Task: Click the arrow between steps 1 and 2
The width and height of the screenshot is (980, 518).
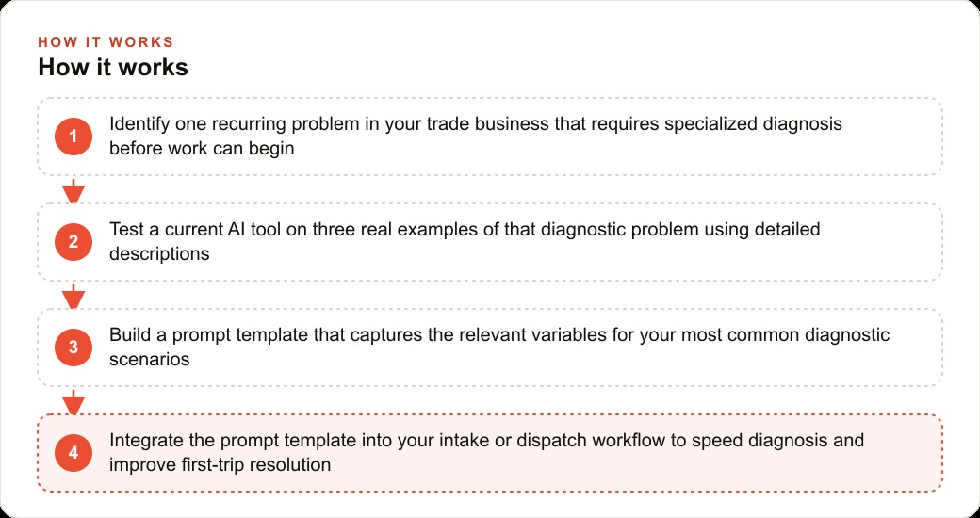Action: (x=73, y=190)
